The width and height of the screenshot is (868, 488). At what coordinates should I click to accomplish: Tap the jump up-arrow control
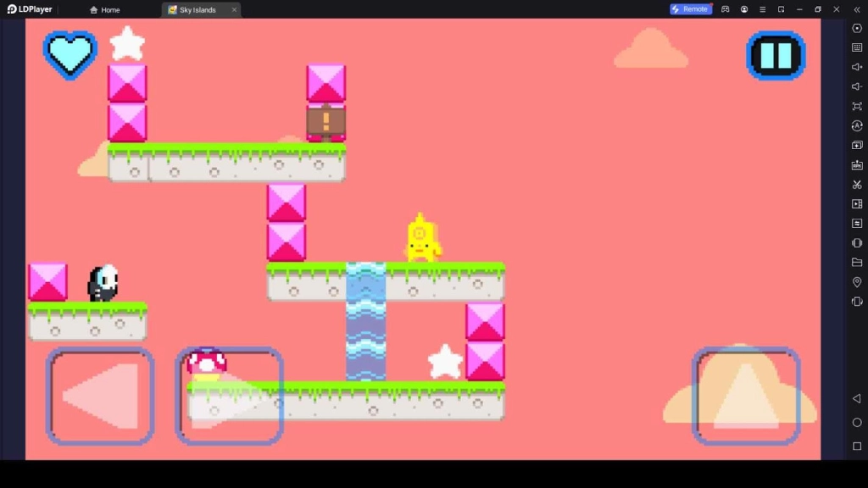click(746, 396)
